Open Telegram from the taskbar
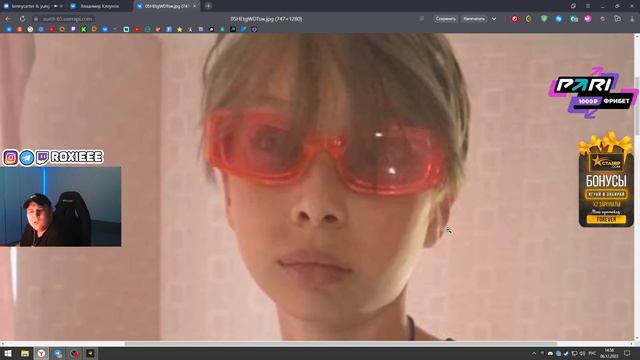 (58, 353)
